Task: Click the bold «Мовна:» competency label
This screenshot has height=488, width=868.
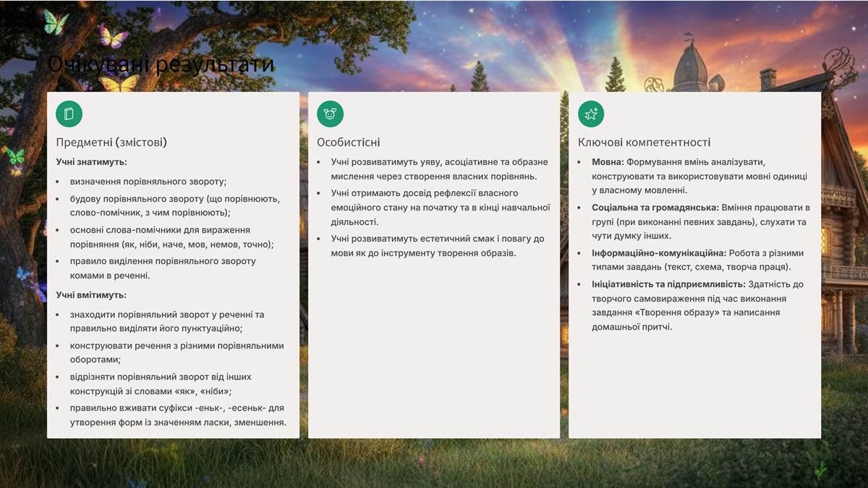Action: tap(608, 162)
